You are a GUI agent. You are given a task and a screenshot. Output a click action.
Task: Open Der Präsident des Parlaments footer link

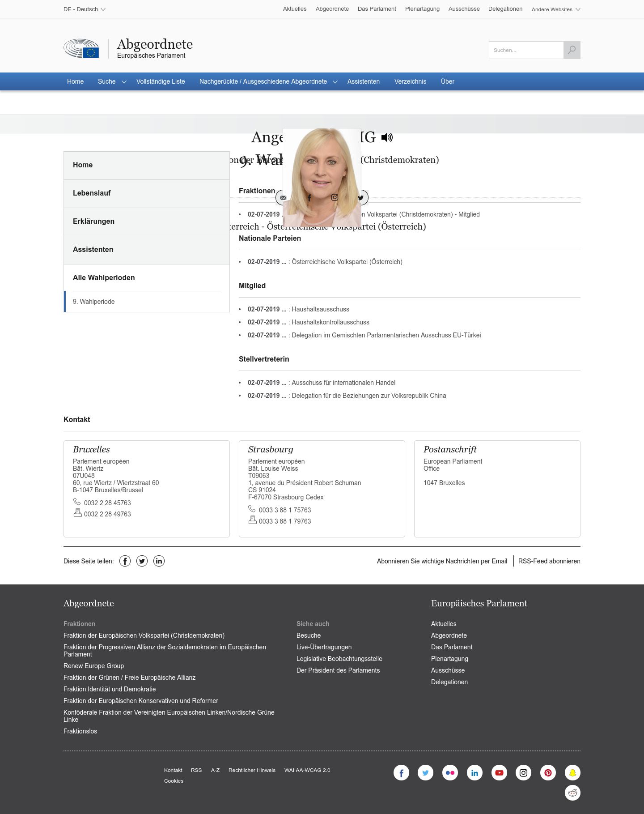[338, 670]
